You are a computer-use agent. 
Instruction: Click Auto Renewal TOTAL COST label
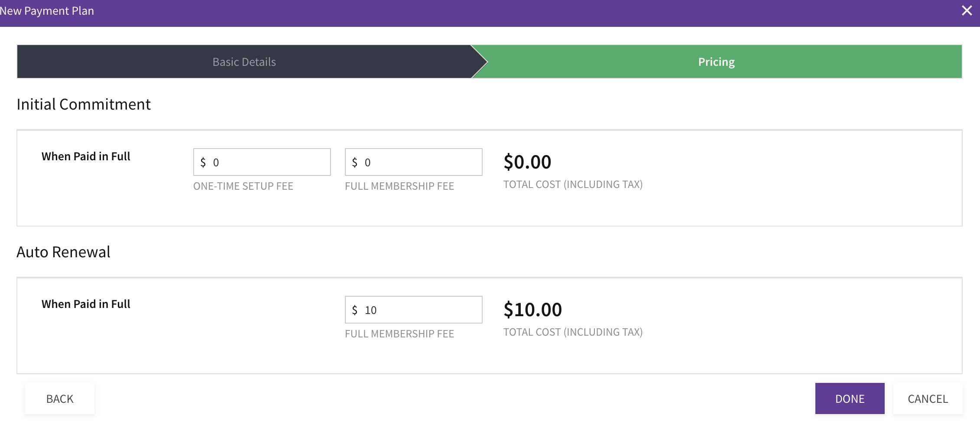(573, 332)
